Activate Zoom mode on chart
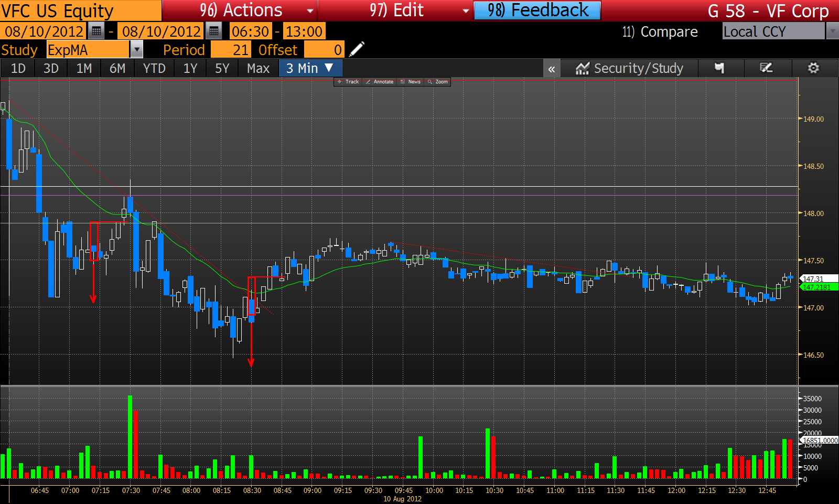 [x=438, y=82]
